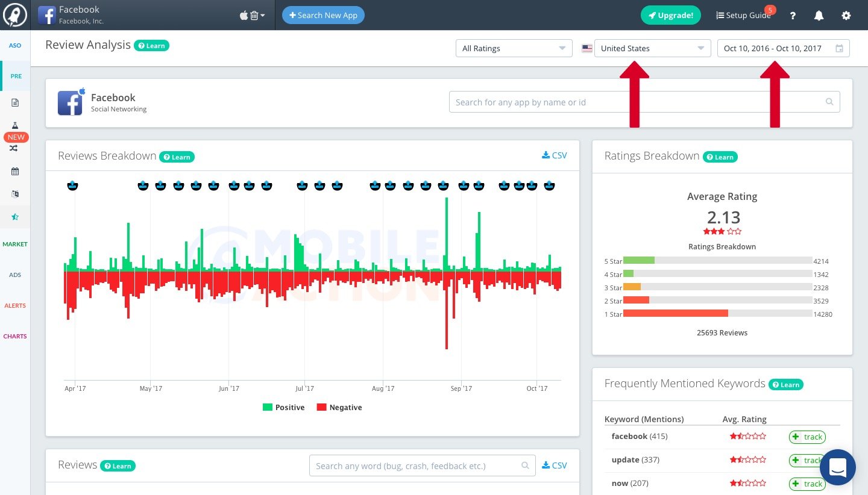Click the 5 Star green rating bar
Viewport: 868px width, 495px height.
pyautogui.click(x=639, y=261)
